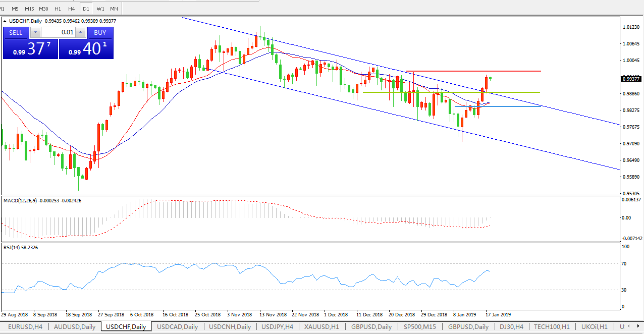Select the W1 weekly timeframe

point(100,9)
